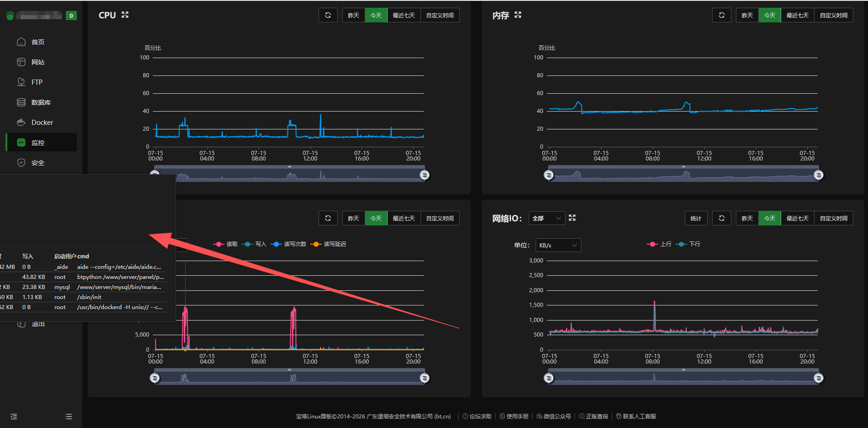Open the sidebar menu list icon

(69, 417)
